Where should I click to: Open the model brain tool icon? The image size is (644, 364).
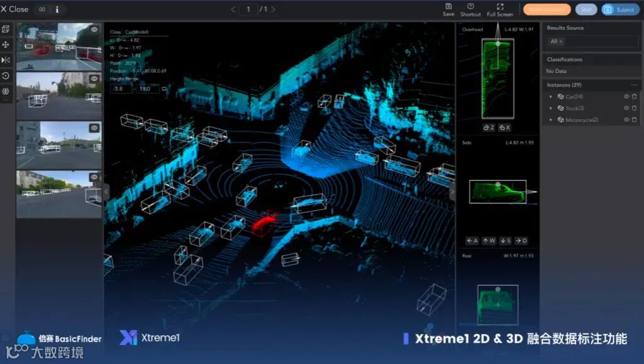click(x=6, y=91)
